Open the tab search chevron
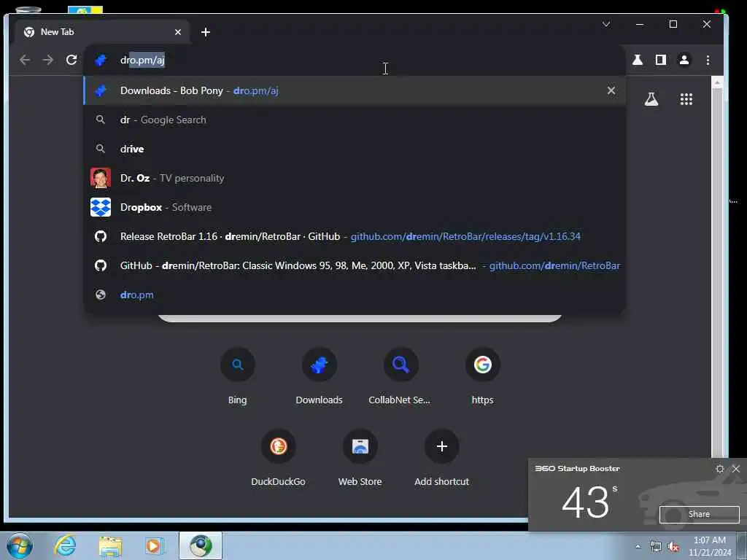Viewport: 747px width, 560px height. pos(606,24)
